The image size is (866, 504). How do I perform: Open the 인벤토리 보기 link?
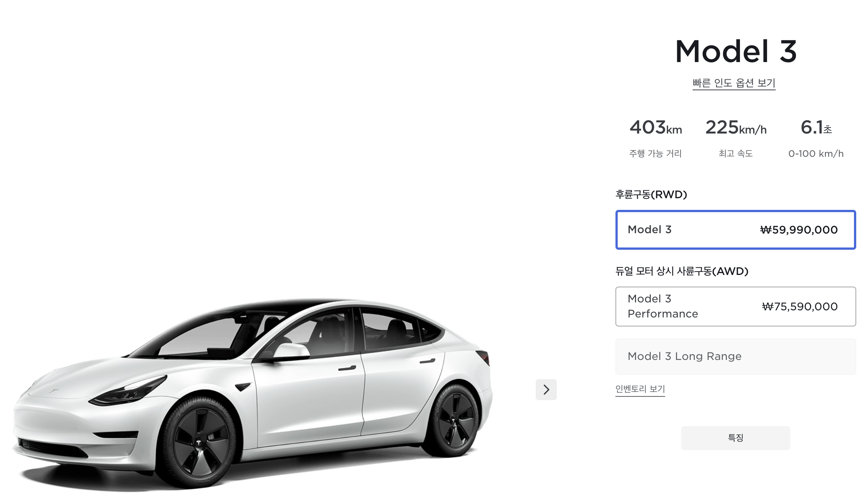coord(640,389)
